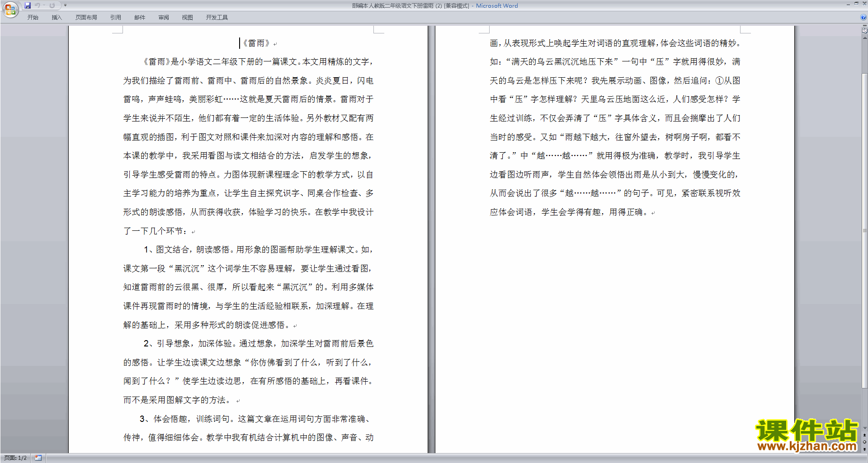The image size is (868, 463).
Task: Select the 视图 ribbon tab
Action: point(188,18)
